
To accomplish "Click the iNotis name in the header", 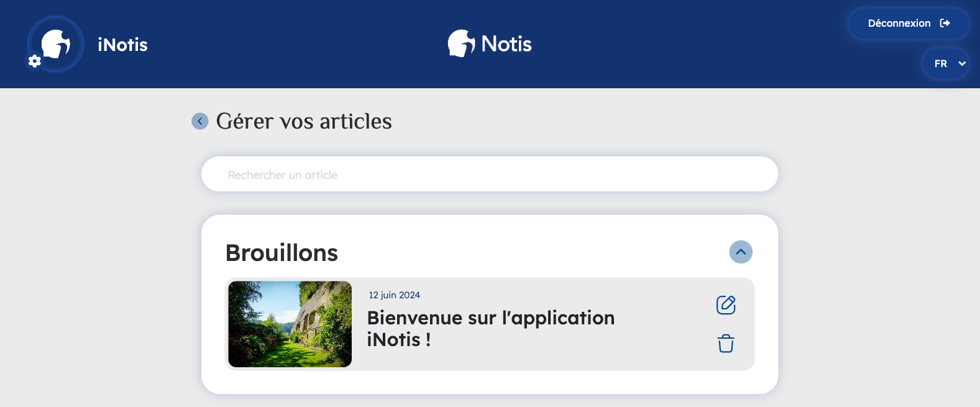I will 122,45.
